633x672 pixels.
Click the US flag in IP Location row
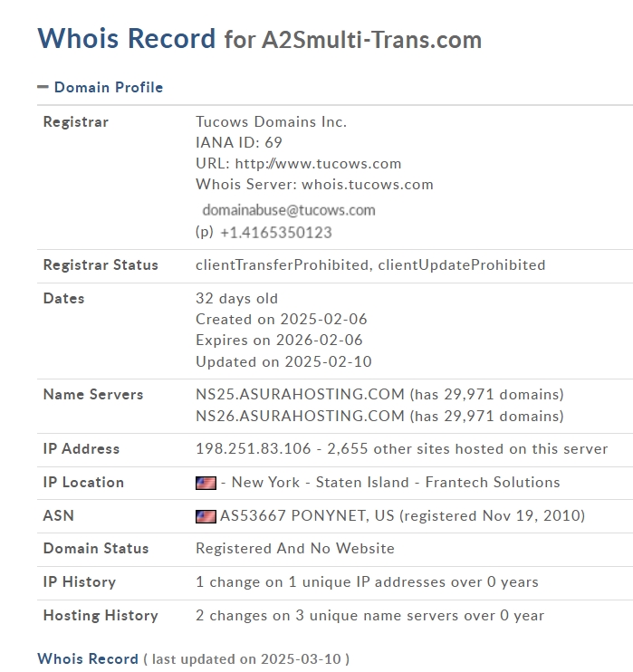click(x=206, y=483)
